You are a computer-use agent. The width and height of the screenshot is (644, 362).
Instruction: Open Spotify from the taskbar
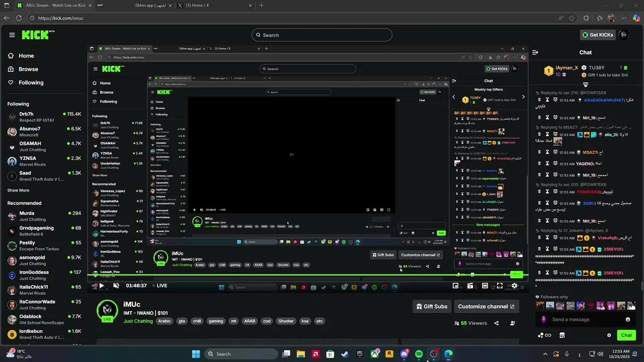coord(419,354)
